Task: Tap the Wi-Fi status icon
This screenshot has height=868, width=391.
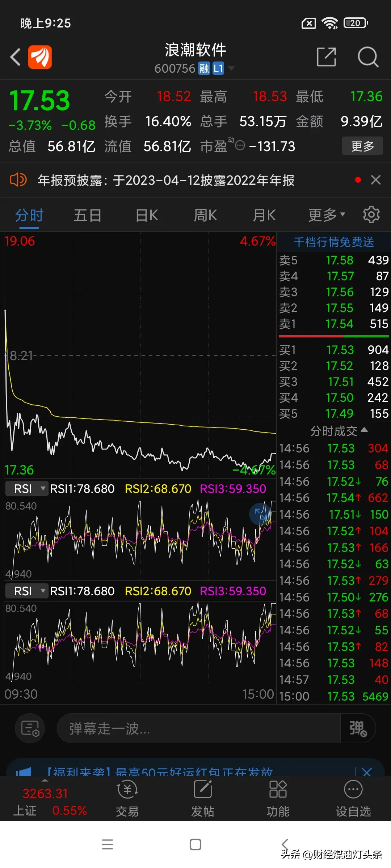Action: pos(330,23)
